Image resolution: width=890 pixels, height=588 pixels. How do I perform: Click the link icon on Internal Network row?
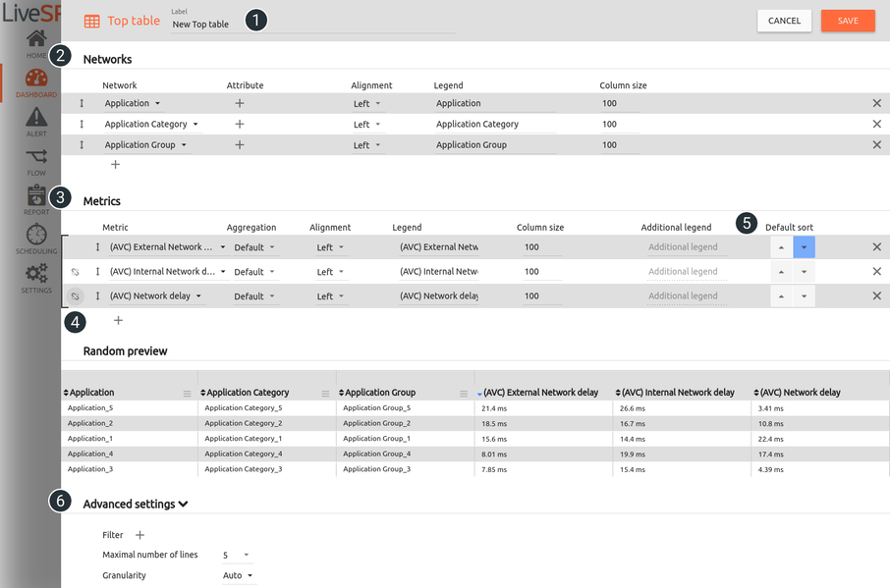(75, 272)
